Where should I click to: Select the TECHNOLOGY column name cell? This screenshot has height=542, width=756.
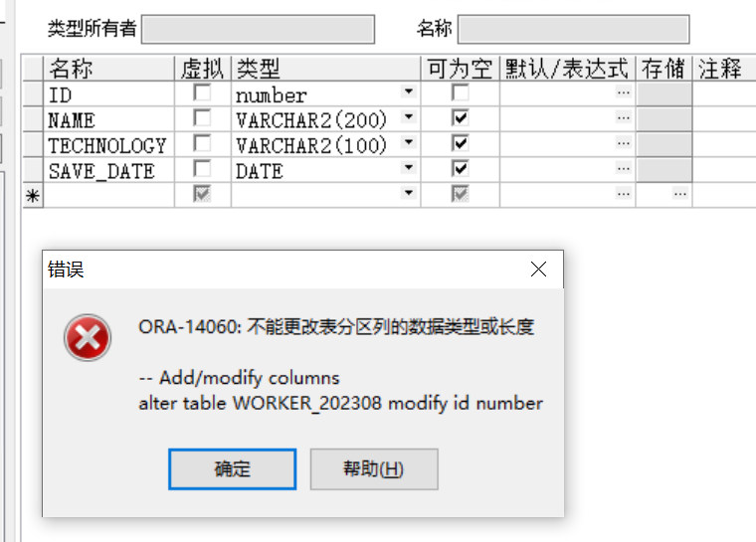[x=109, y=144]
